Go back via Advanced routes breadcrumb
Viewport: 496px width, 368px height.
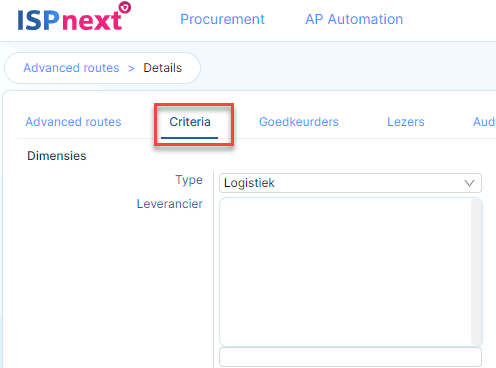click(x=71, y=68)
